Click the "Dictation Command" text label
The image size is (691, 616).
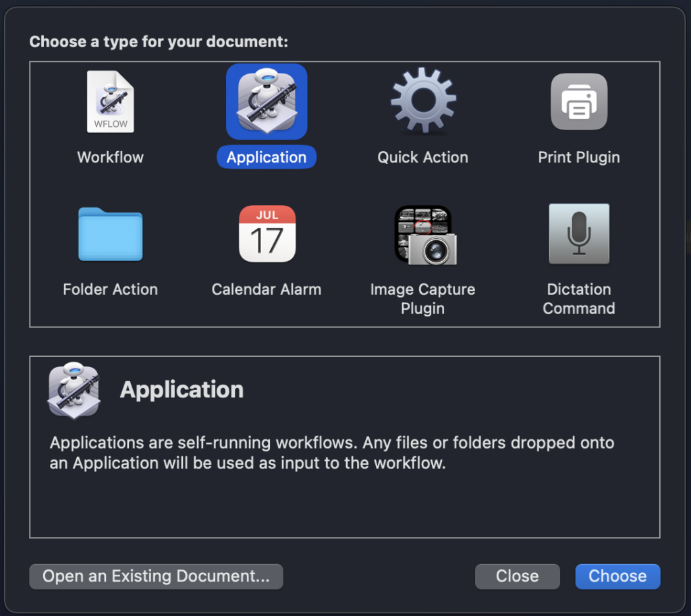pyautogui.click(x=579, y=299)
